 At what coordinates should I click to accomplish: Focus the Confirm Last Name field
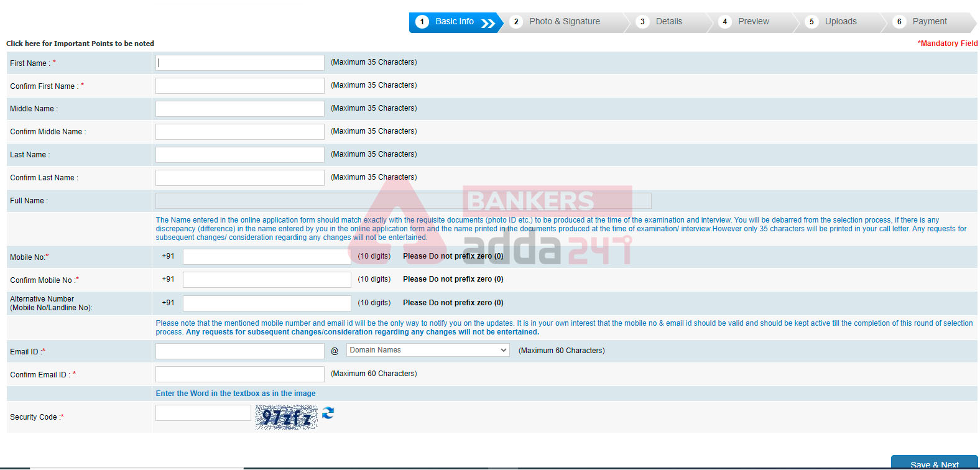tap(240, 178)
